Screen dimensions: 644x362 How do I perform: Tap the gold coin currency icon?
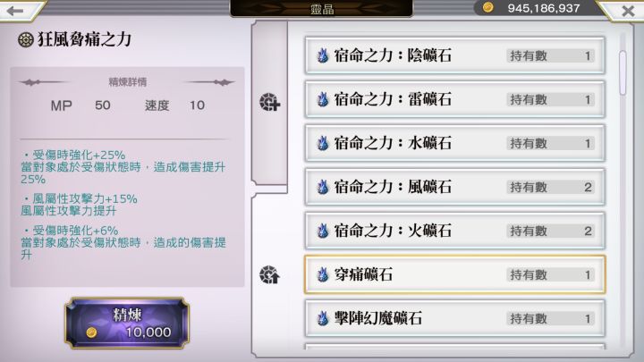(488, 7)
